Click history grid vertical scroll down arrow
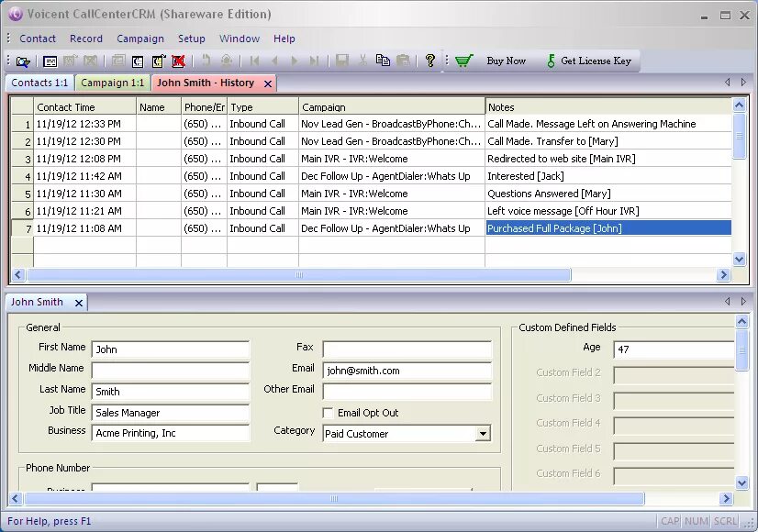 [739, 260]
